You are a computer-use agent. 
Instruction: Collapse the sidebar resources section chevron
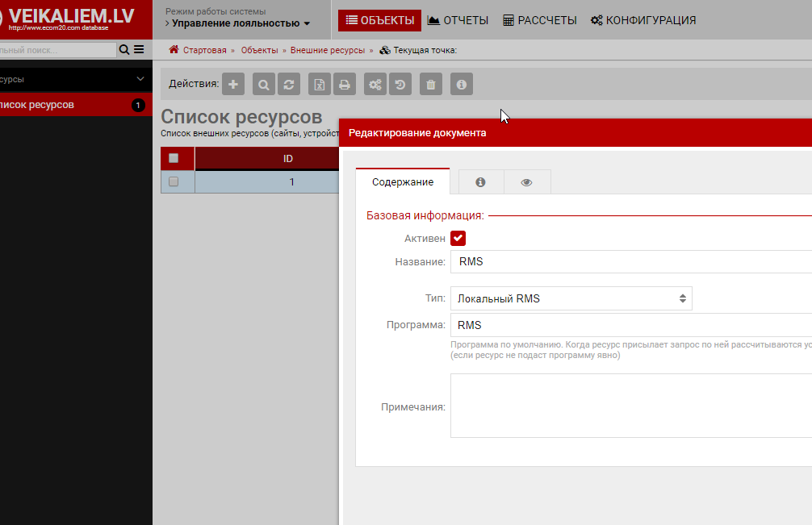click(140, 79)
